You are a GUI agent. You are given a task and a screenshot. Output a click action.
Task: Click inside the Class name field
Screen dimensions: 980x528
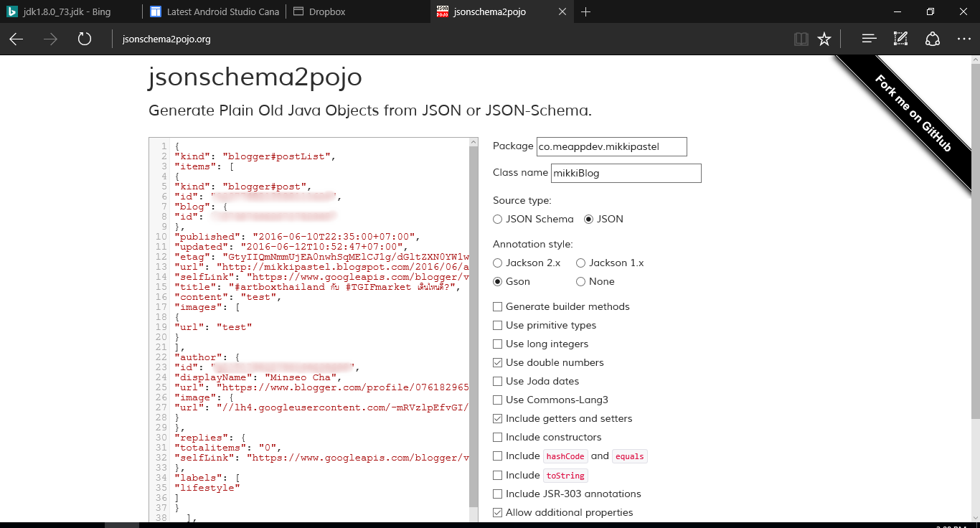click(624, 173)
